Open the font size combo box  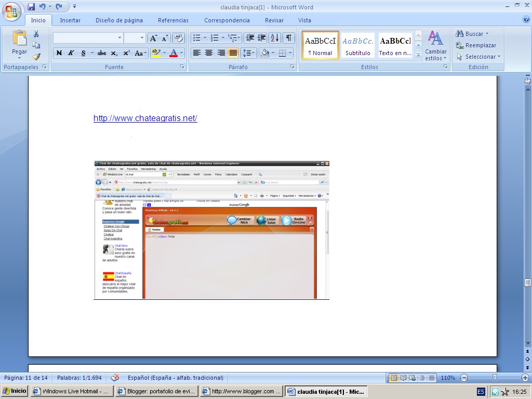pyautogui.click(x=135, y=38)
